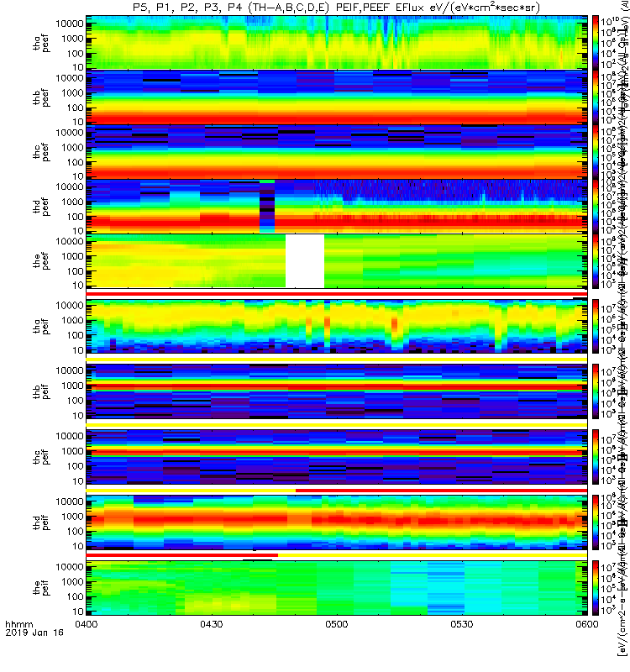Click the yellow bar segment above the peif panel
Viewport: 630px width, 672px height.
click(433, 555)
